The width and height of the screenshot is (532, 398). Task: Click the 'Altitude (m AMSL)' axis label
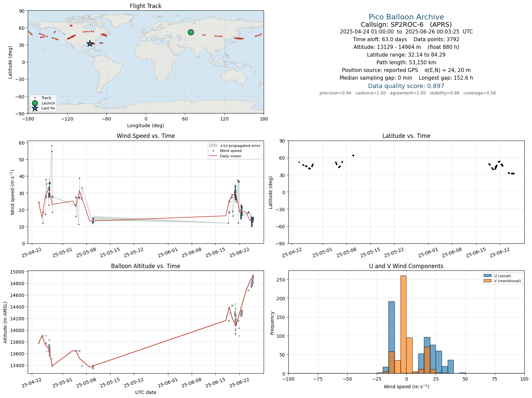tap(5, 322)
